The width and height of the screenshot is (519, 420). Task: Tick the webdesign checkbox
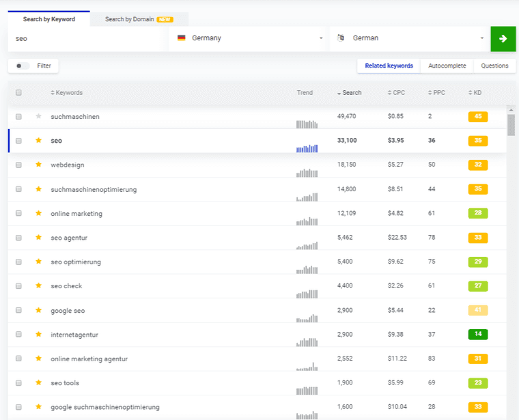point(18,165)
